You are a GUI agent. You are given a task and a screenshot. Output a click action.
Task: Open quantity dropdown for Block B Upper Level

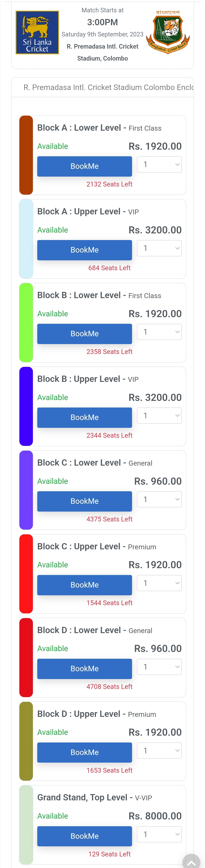[159, 415]
